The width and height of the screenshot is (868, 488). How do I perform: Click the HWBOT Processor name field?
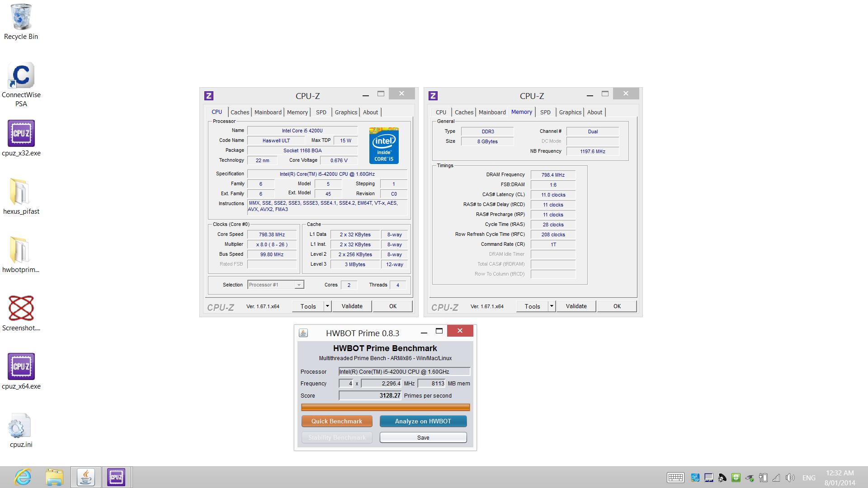click(x=404, y=371)
